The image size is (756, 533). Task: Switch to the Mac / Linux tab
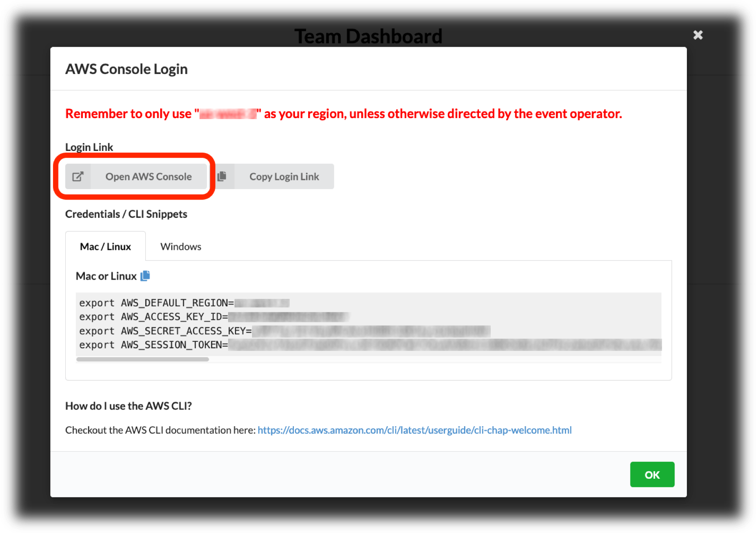click(105, 246)
